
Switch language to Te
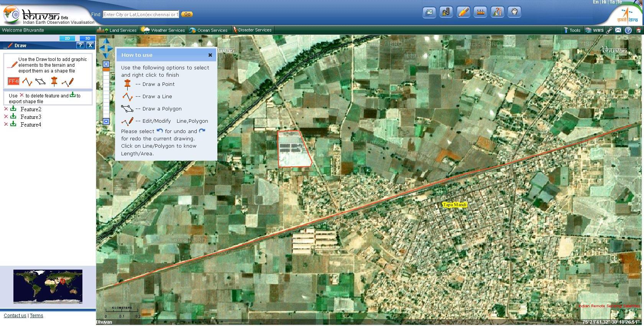[x=619, y=2]
